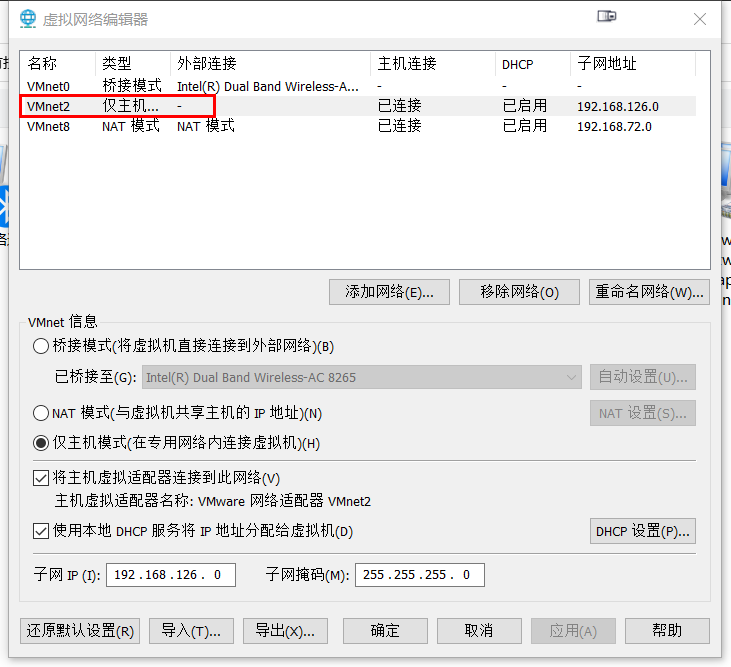Image resolution: width=731 pixels, height=667 pixels.
Task: Toggle use local DHCP service checkbox
Action: (41, 531)
